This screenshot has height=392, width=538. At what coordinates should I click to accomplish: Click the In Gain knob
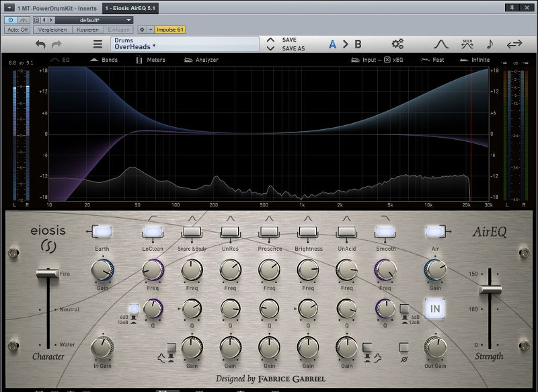click(102, 347)
